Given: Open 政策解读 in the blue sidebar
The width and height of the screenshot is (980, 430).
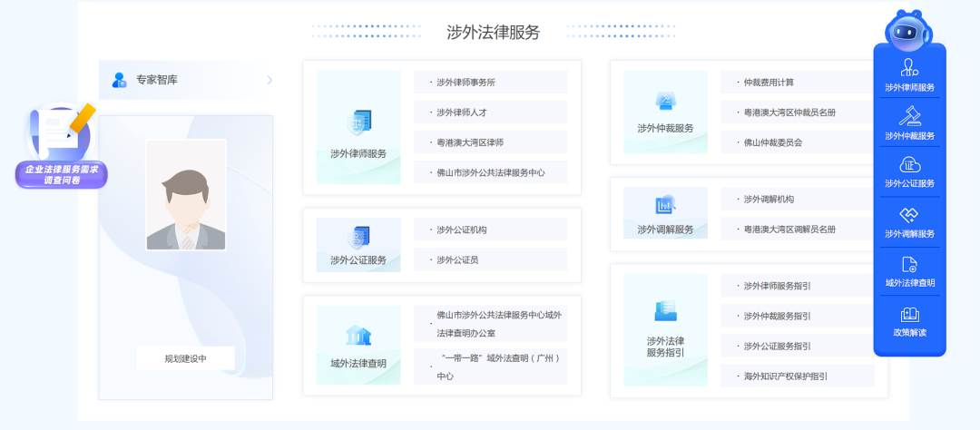Looking at the screenshot, I should (909, 320).
